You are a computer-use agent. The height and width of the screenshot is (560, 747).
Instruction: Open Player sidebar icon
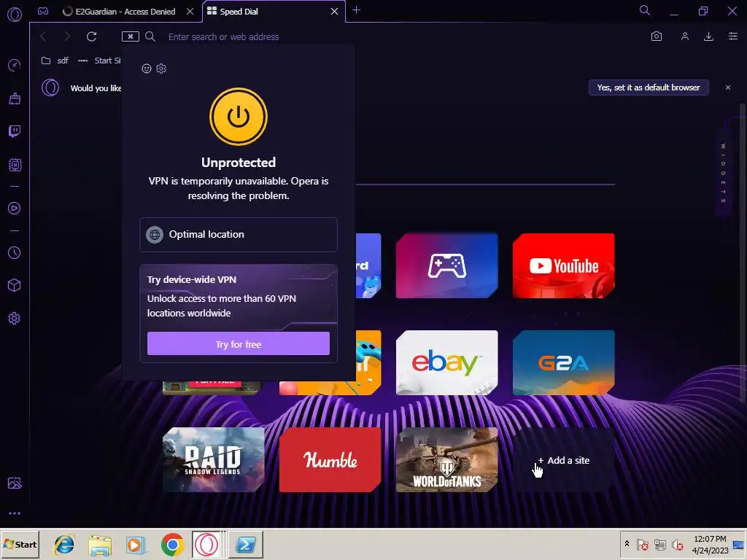[15, 208]
